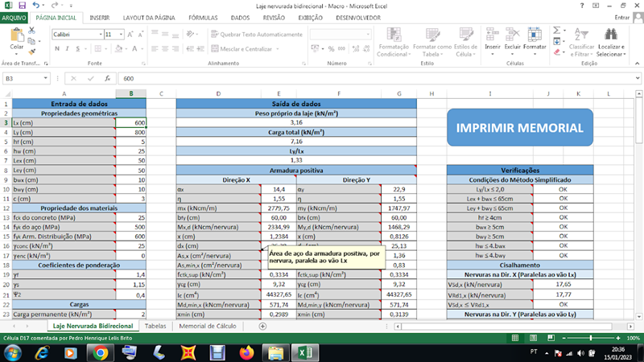Screen dimensions: 644x362
Task: Apply font color with the A icon
Action: click(134, 48)
